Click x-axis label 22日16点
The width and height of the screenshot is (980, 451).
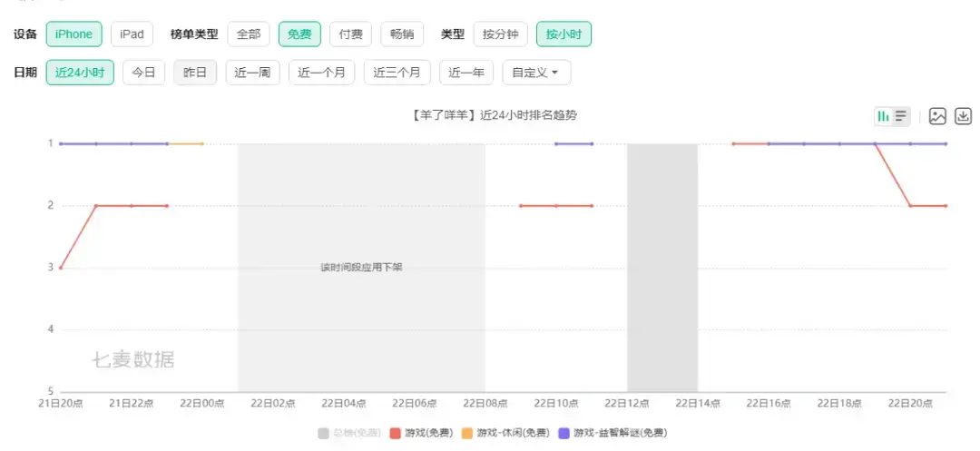point(769,404)
